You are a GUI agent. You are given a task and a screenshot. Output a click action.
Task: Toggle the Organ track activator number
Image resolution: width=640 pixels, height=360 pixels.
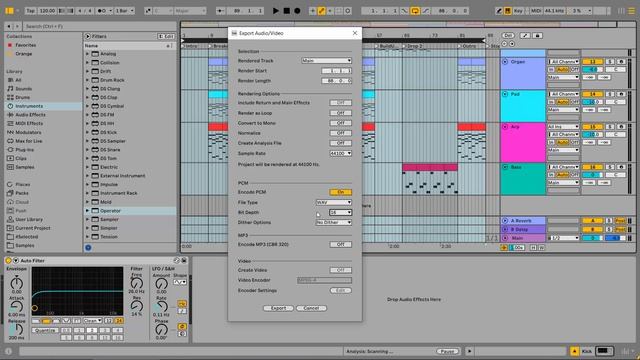point(592,62)
